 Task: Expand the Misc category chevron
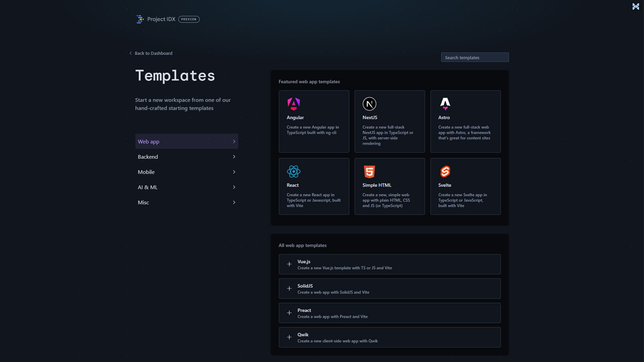234,202
